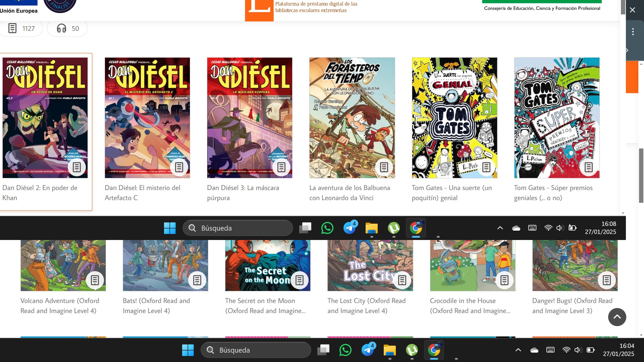The height and width of the screenshot is (362, 644).
Task: Click ebook icon on Tom Gates Súper premios cover
Action: click(x=588, y=167)
